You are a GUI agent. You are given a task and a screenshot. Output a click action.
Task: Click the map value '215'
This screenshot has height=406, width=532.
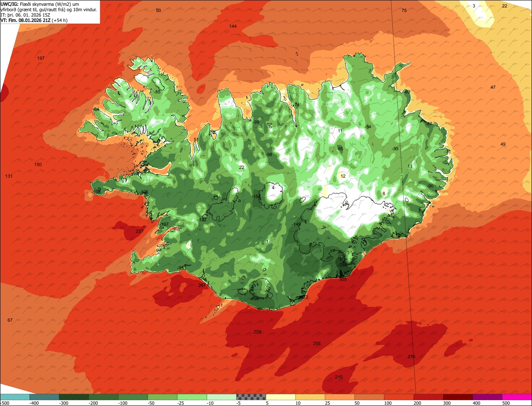tap(339, 377)
